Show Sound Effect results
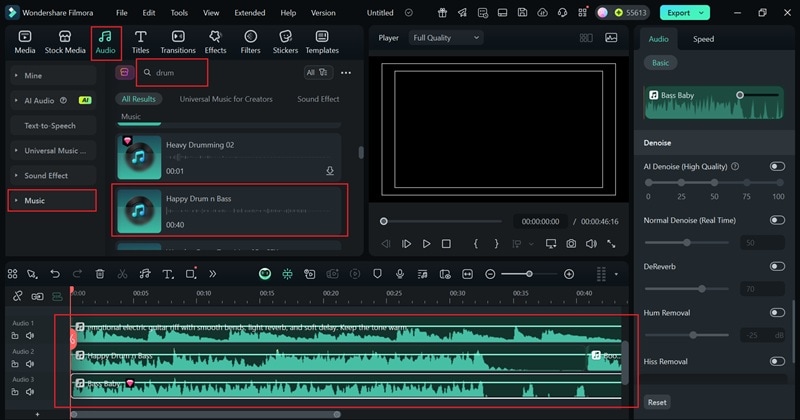The image size is (800, 420). pyautogui.click(x=318, y=99)
